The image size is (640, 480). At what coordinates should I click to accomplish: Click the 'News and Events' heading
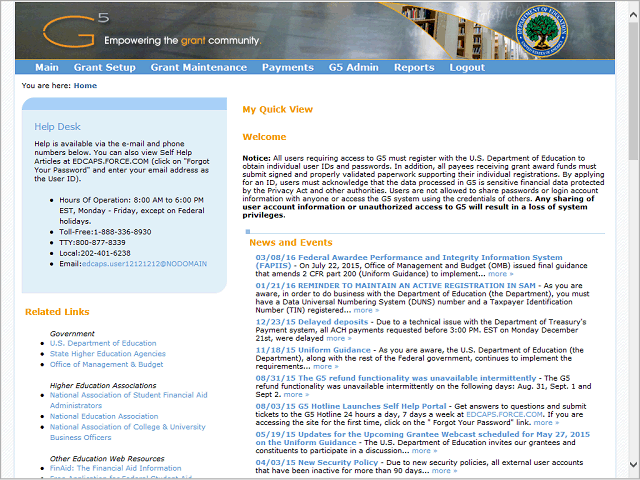point(291,242)
